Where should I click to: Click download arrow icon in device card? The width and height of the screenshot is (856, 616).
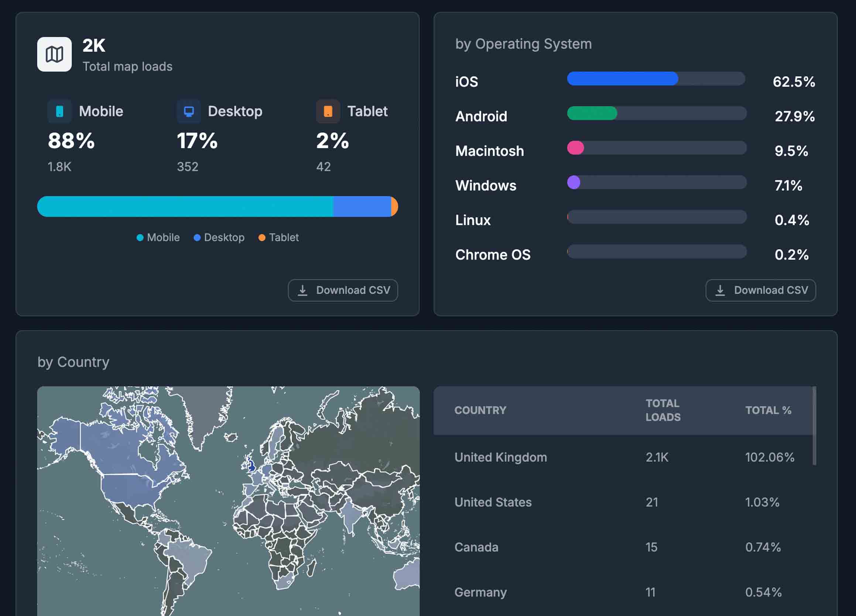(x=302, y=290)
